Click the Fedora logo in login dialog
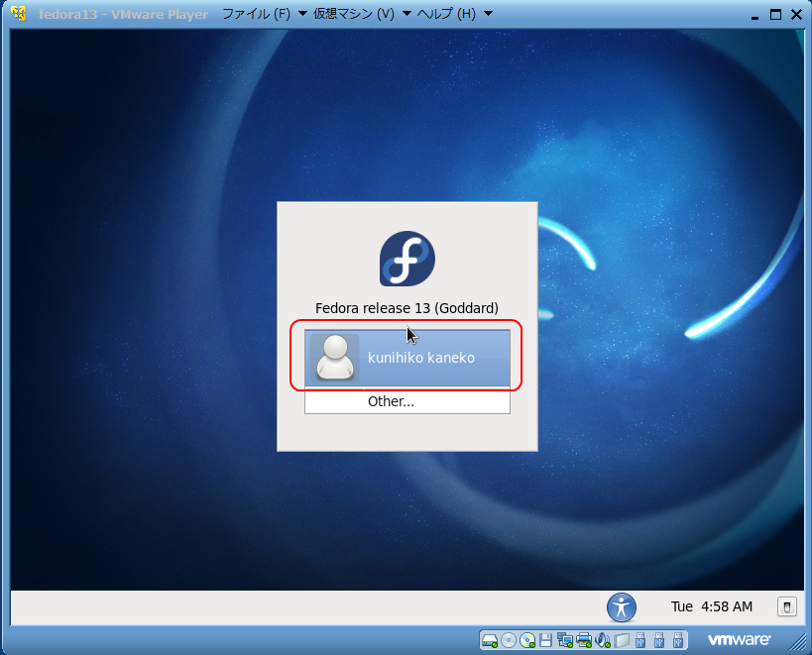Viewport: 812px width, 655px height. (x=407, y=259)
